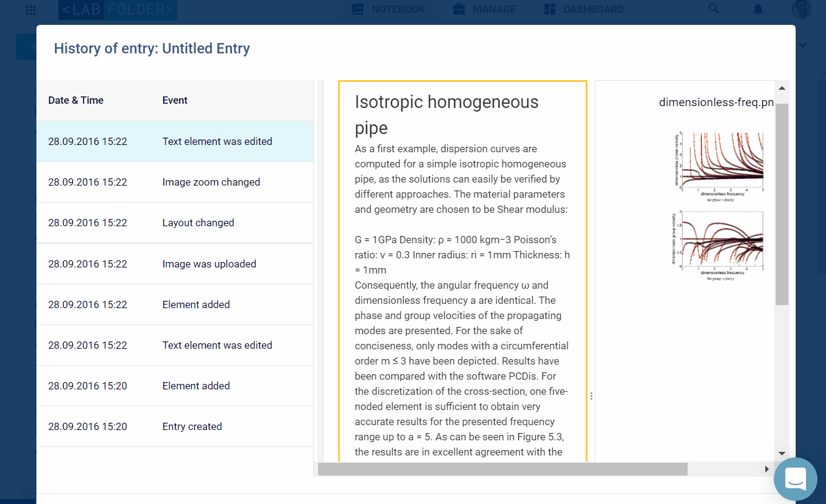
Task: Click the preview vertical scrollbar thumb
Action: 782,204
